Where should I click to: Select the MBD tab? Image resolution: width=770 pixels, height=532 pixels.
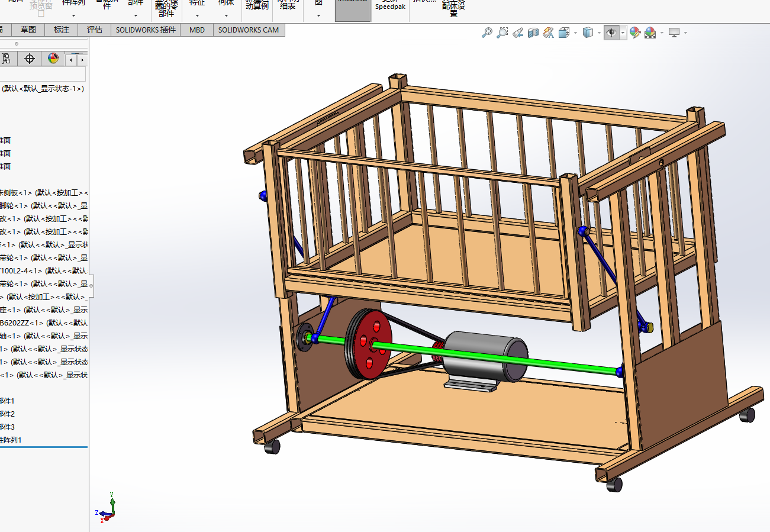[x=197, y=30]
